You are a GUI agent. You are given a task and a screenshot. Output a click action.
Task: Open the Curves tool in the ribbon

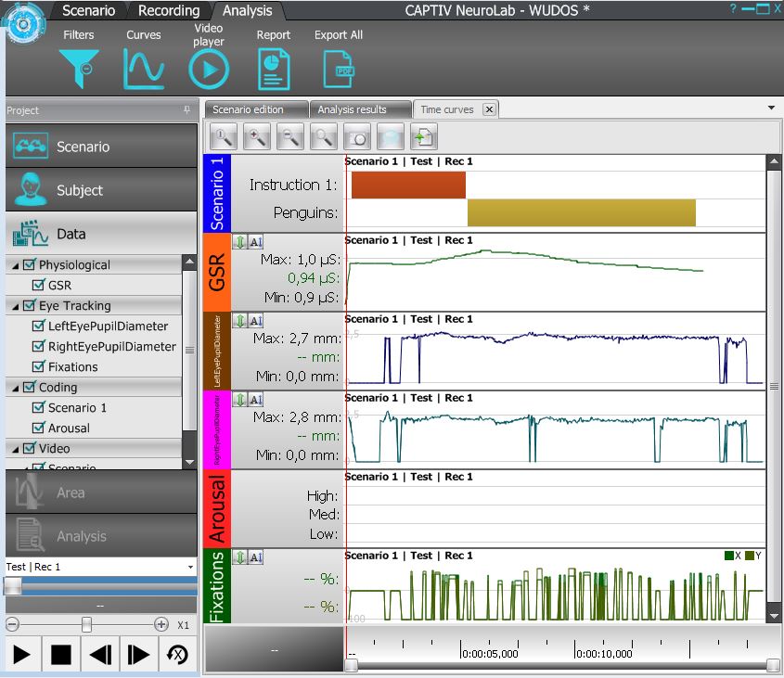click(x=144, y=69)
